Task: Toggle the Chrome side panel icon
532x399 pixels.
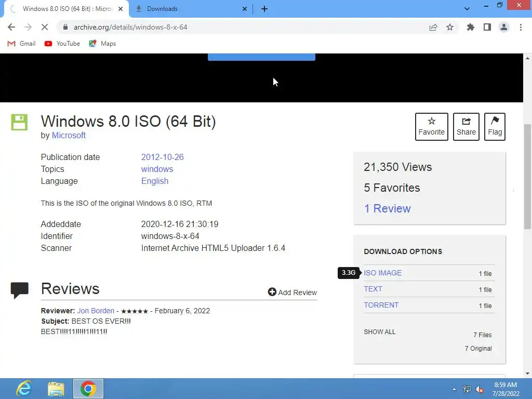Action: (487, 27)
